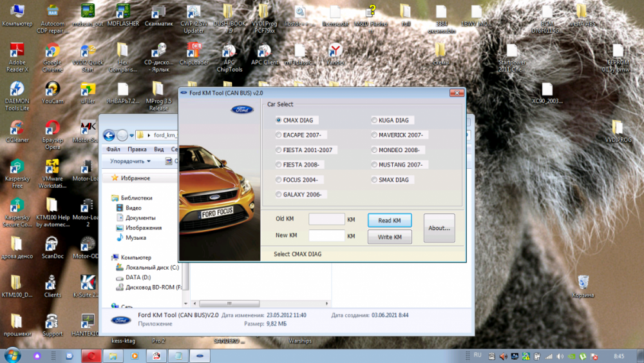644x363 pixels.
Task: Click the New KM input field
Action: (x=327, y=236)
